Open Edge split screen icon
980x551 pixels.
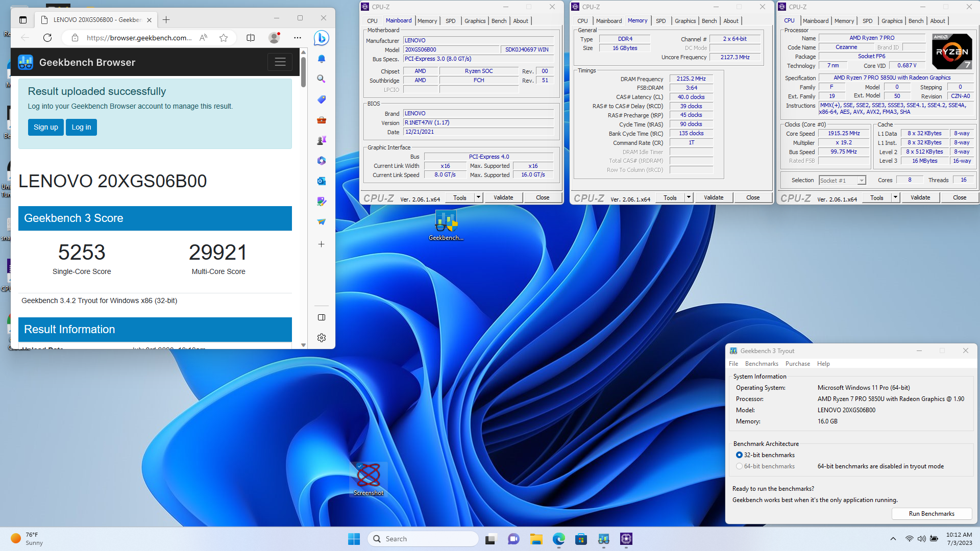251,38
